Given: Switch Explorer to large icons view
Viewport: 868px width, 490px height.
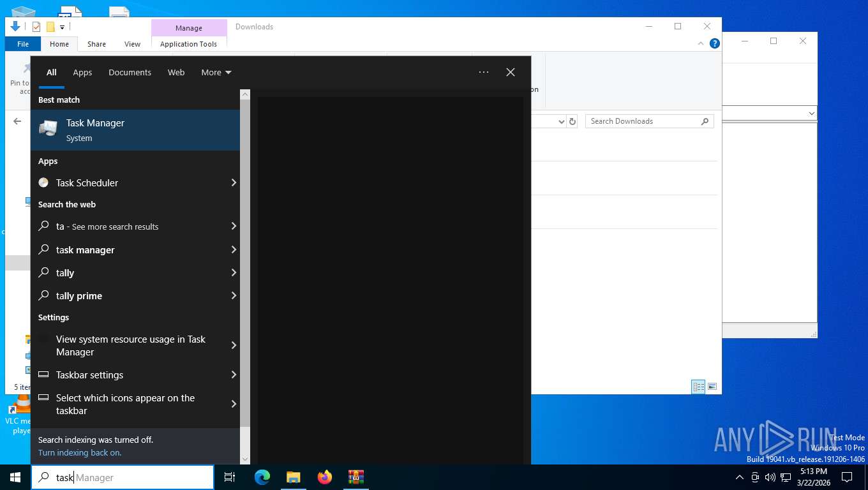Looking at the screenshot, I should click(712, 387).
